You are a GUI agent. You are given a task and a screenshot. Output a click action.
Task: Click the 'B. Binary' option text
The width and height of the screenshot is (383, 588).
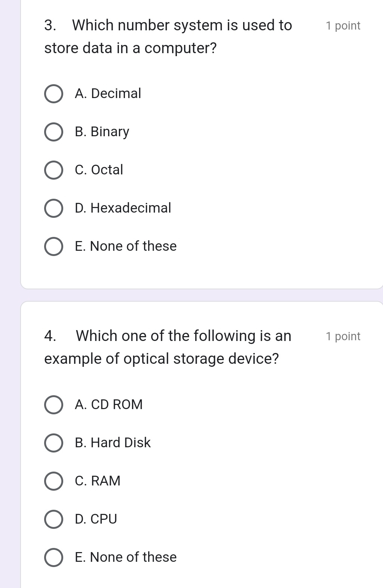click(102, 132)
